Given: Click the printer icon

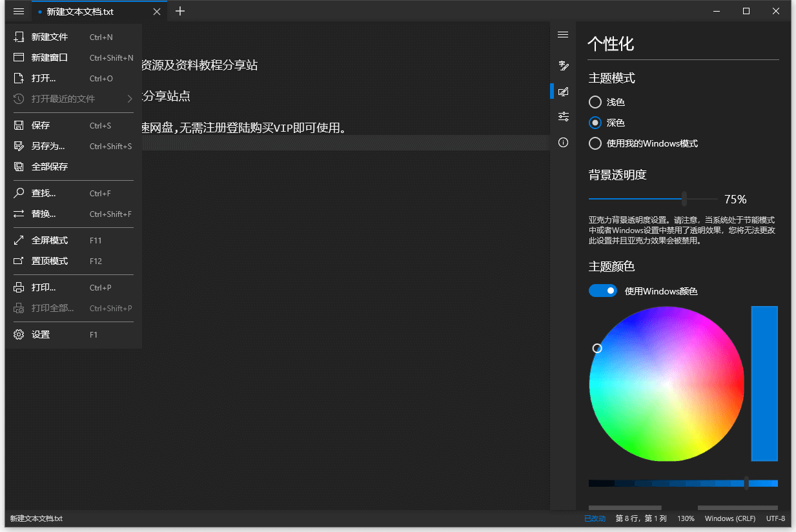Looking at the screenshot, I should tap(19, 288).
